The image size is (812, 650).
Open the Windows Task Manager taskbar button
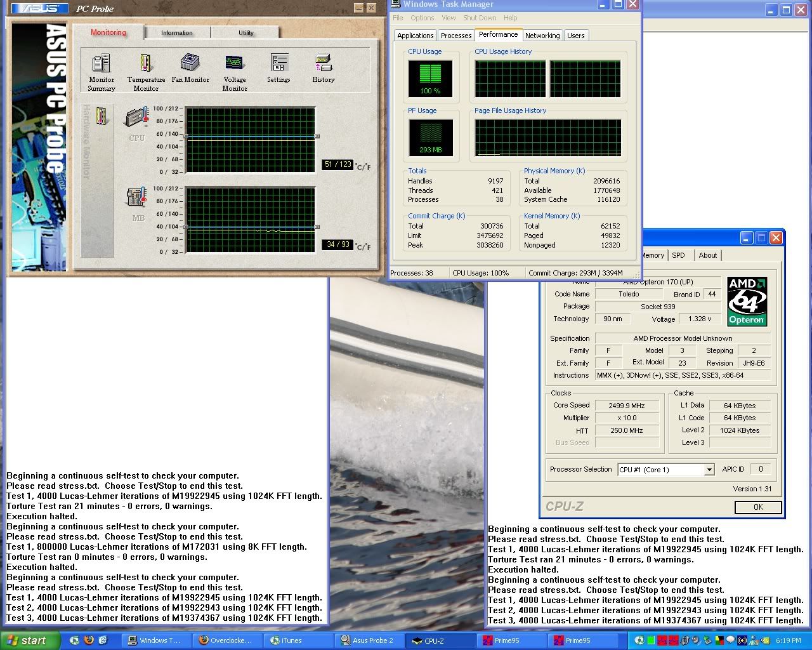pyautogui.click(x=156, y=640)
